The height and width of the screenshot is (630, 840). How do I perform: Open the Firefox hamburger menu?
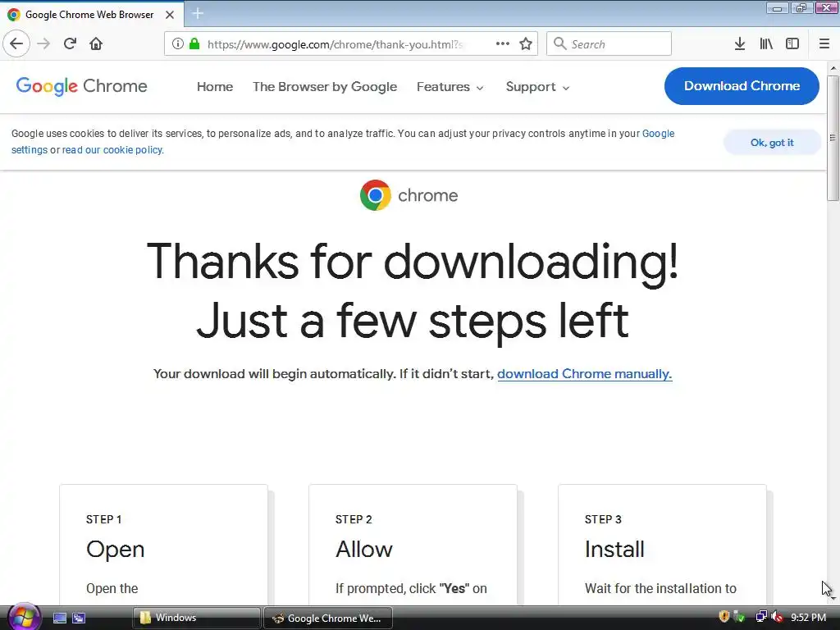pyautogui.click(x=824, y=43)
